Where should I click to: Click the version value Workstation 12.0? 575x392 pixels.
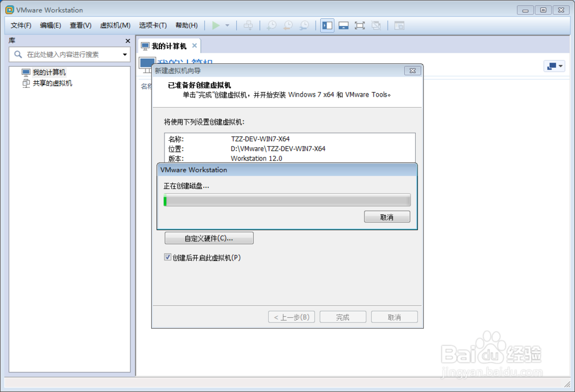tap(256, 159)
